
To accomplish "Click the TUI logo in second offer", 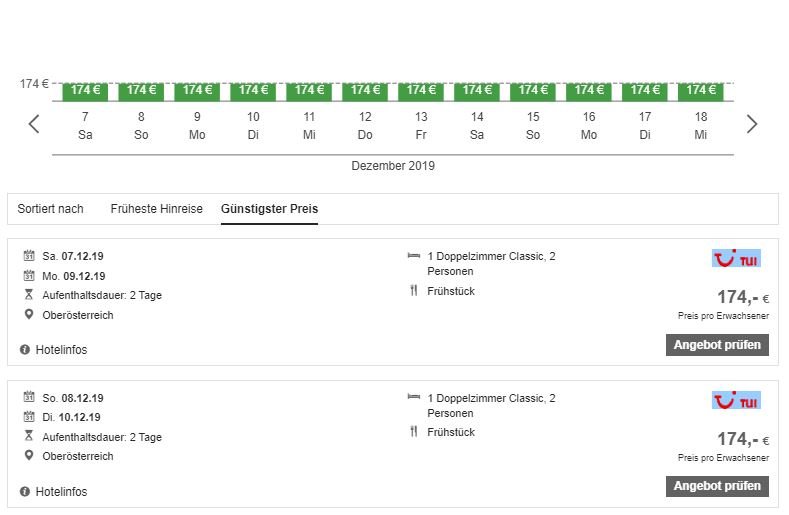I will 736,400.
